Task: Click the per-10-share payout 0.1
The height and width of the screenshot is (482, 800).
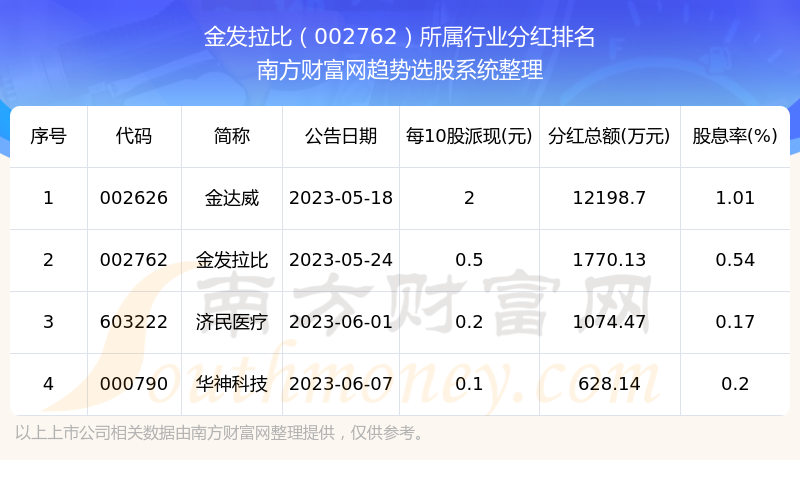Action: click(x=469, y=384)
